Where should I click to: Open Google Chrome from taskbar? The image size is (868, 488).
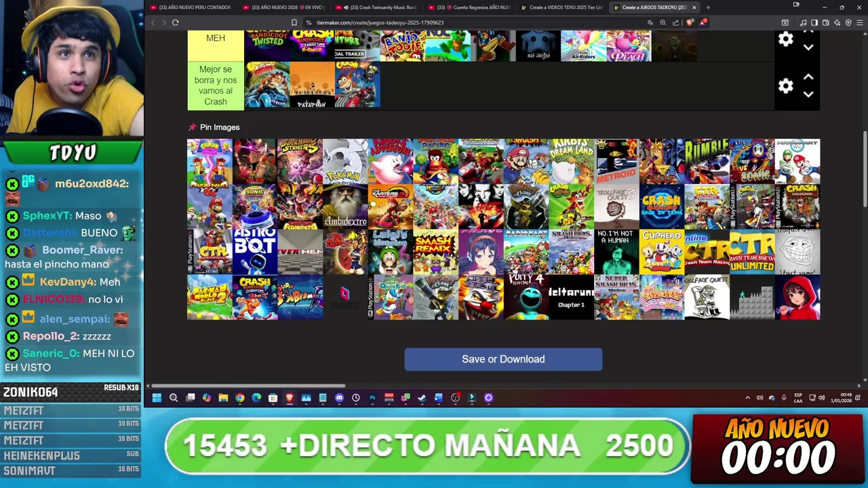pos(240,398)
